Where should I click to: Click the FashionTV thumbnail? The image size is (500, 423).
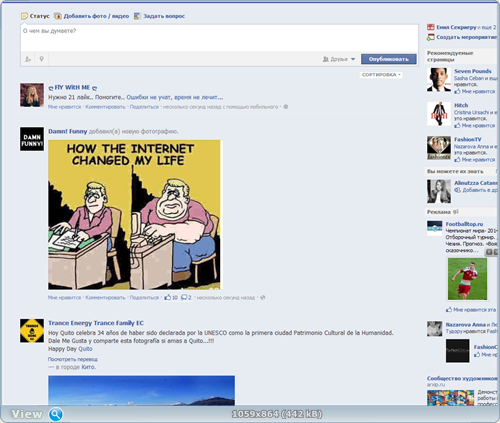pos(439,148)
